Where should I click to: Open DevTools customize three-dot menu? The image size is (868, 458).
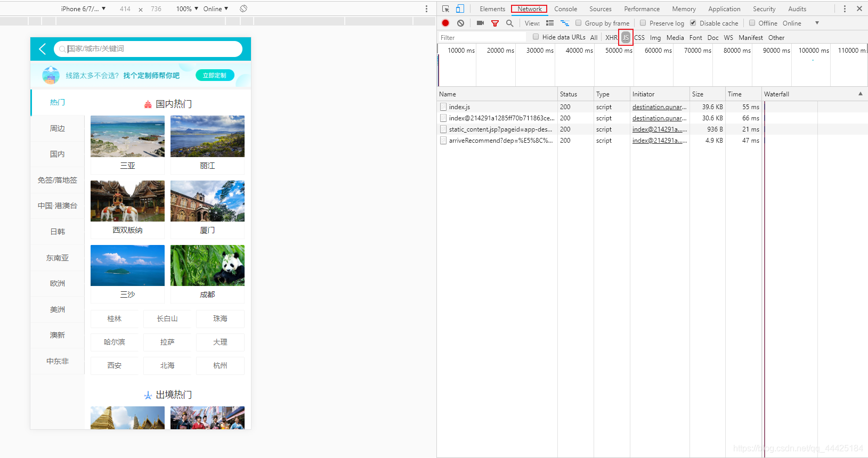click(845, 9)
